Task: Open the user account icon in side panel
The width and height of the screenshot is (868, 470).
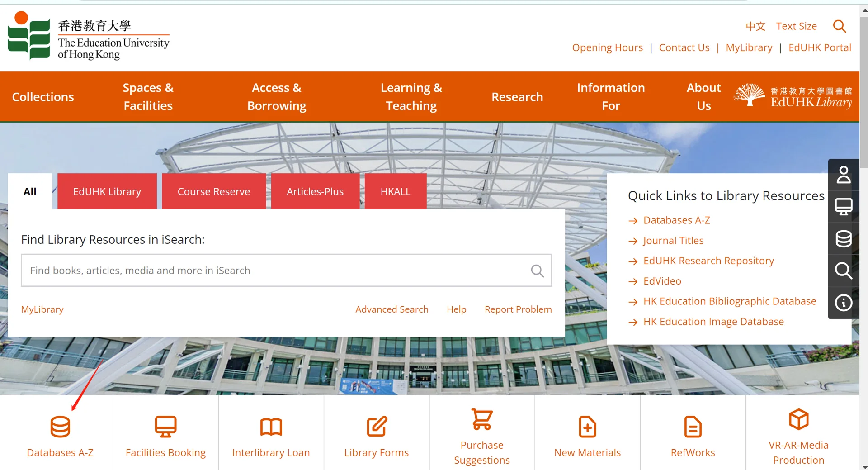Action: 844,175
